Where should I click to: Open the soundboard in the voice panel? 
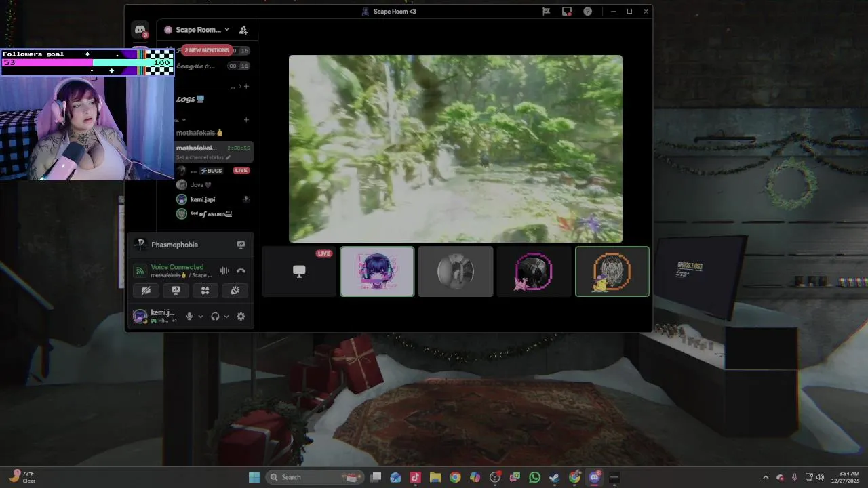click(235, 291)
